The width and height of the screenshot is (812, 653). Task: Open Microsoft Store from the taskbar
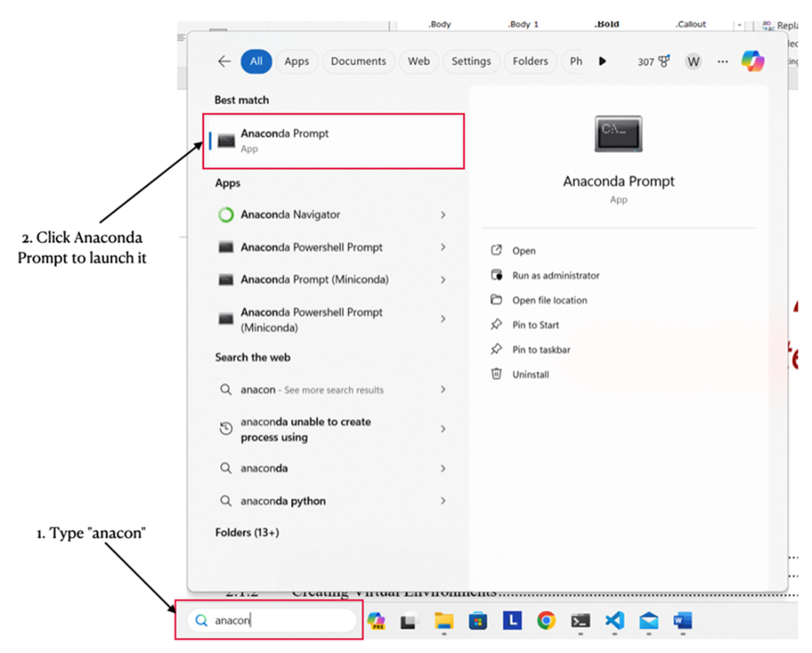[x=478, y=621]
